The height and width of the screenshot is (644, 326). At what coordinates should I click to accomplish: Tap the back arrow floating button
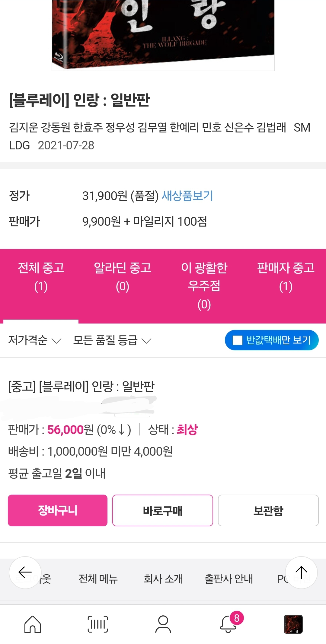coord(25,572)
